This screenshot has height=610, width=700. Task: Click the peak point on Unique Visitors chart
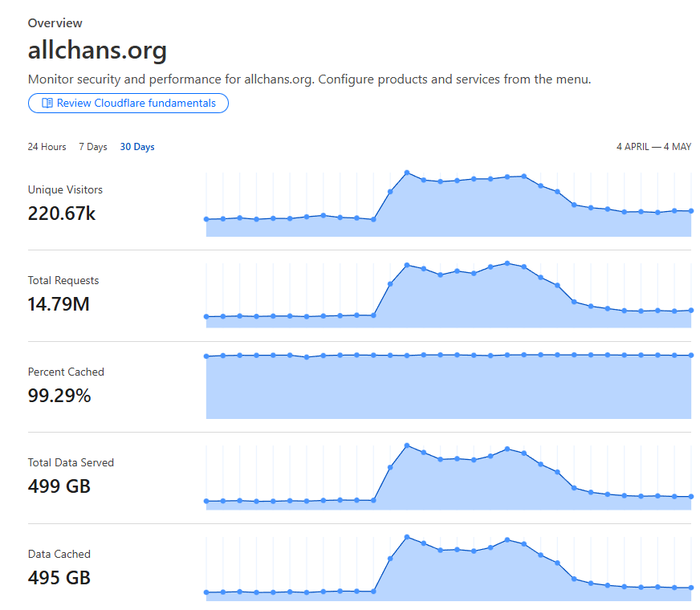point(407,173)
